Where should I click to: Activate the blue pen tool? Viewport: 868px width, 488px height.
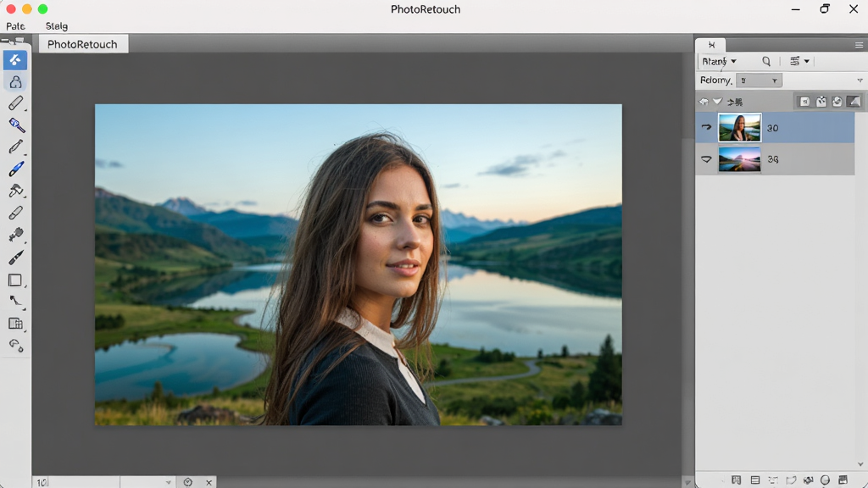16,169
